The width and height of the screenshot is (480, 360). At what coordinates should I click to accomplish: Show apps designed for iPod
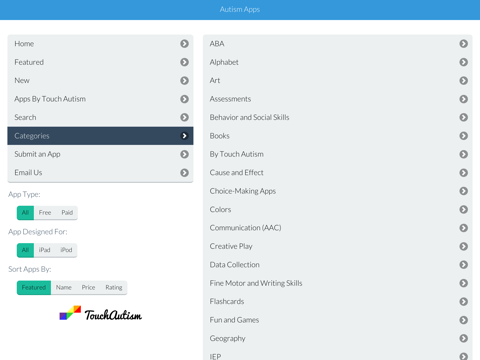(x=66, y=250)
